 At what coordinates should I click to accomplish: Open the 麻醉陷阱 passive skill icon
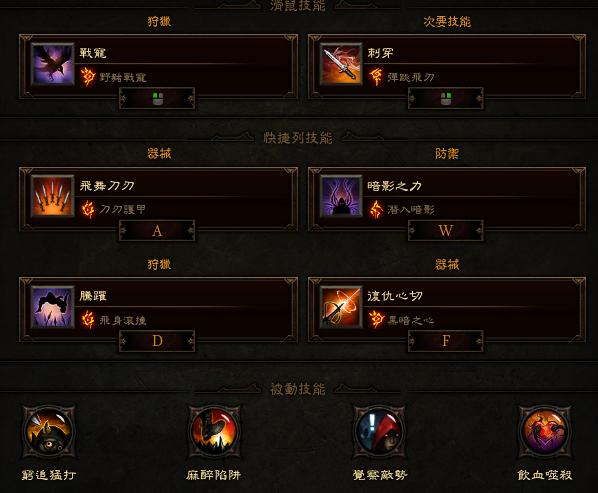[214, 432]
